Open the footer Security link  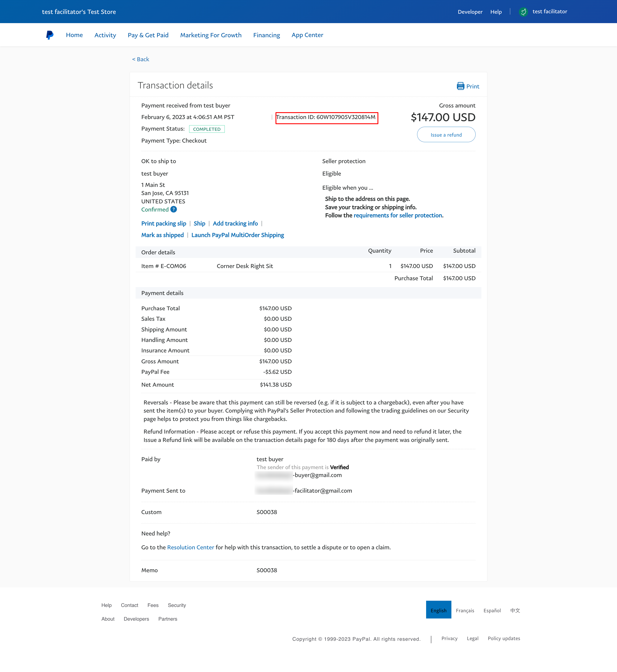pos(177,605)
